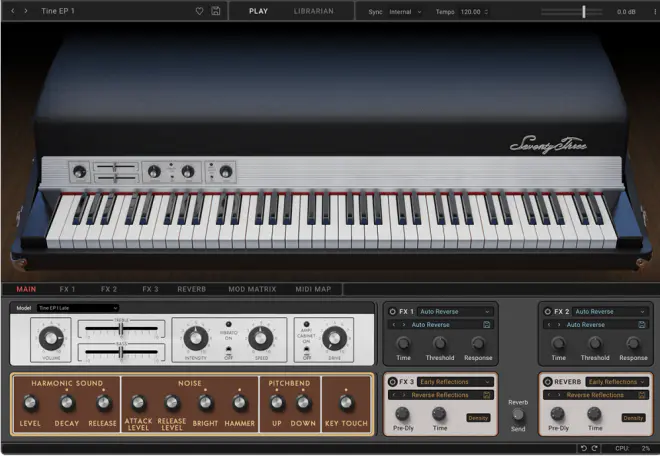
Task: Select the PLAY view
Action: 258,11
